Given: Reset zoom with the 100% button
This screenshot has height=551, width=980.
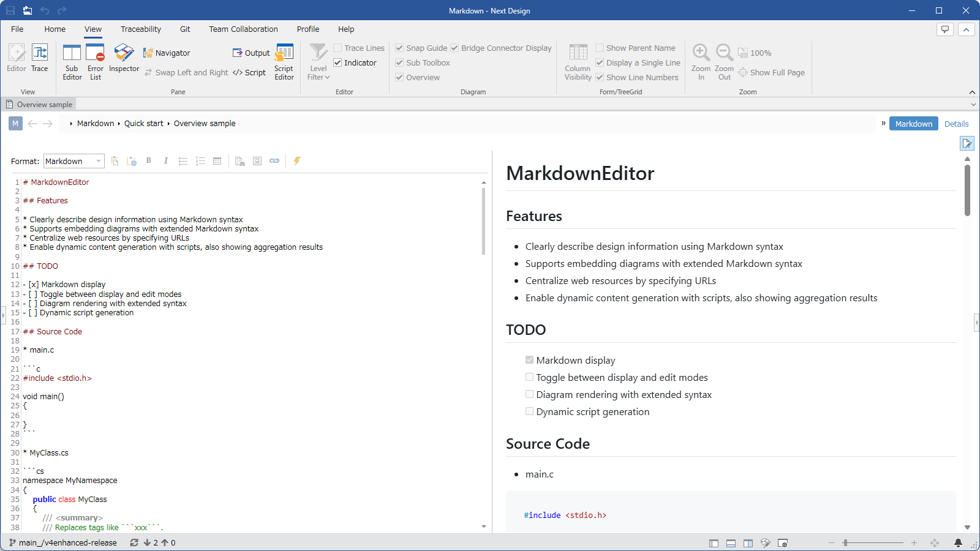Looking at the screenshot, I should tap(755, 53).
